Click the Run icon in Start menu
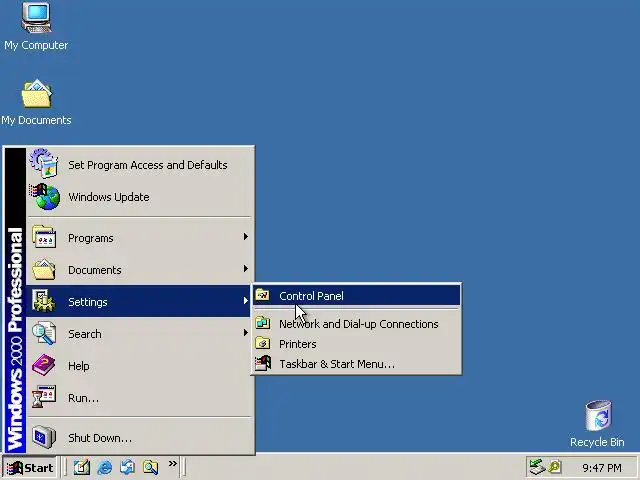The width and height of the screenshot is (640, 480). click(x=44, y=397)
